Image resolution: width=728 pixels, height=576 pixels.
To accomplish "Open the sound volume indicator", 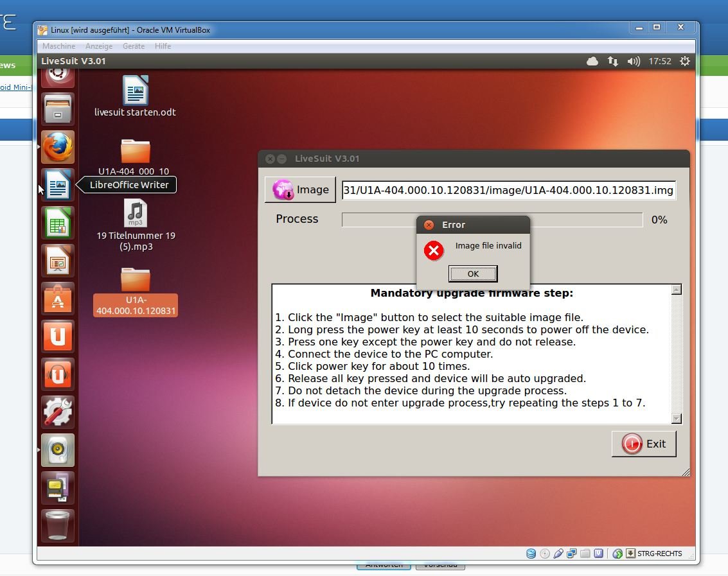I will pos(634,61).
